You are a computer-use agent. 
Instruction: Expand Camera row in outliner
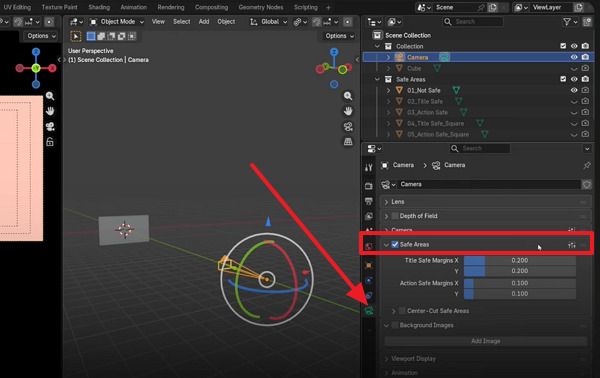(x=388, y=57)
